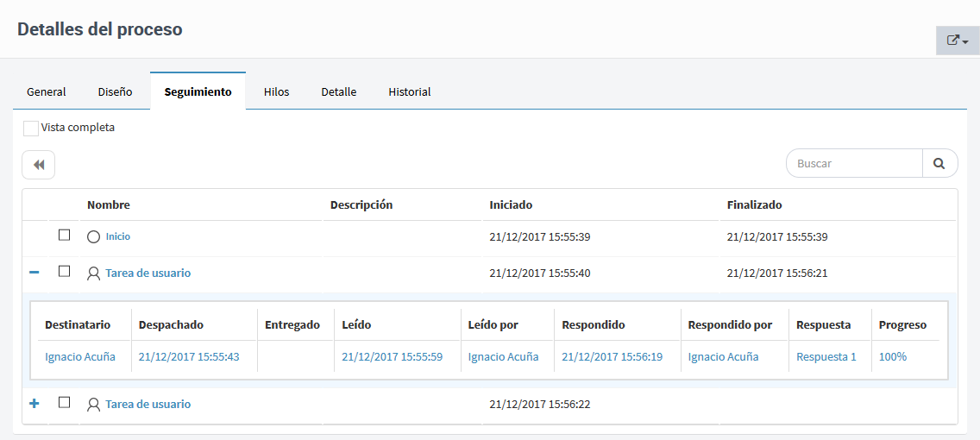Check the box in the last Tarea de usuario row
980x440 pixels.
click(64, 403)
